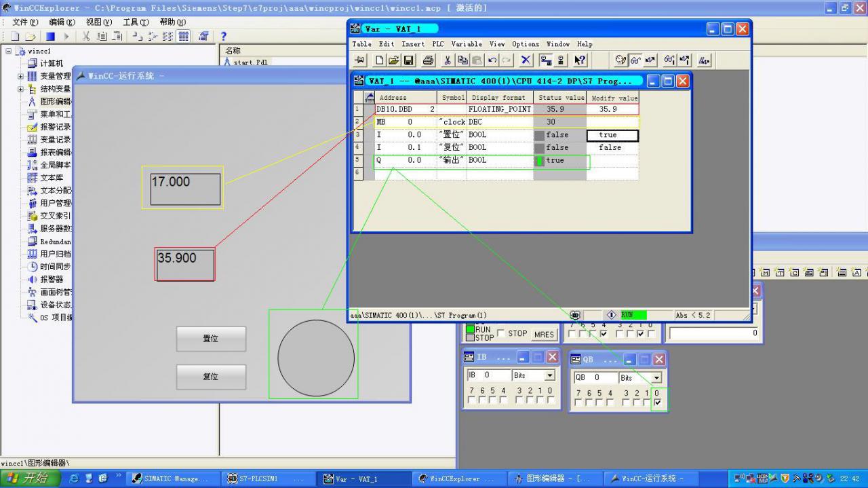868x488 pixels.
Task: Open the Variable menu in Var window
Action: 467,44
